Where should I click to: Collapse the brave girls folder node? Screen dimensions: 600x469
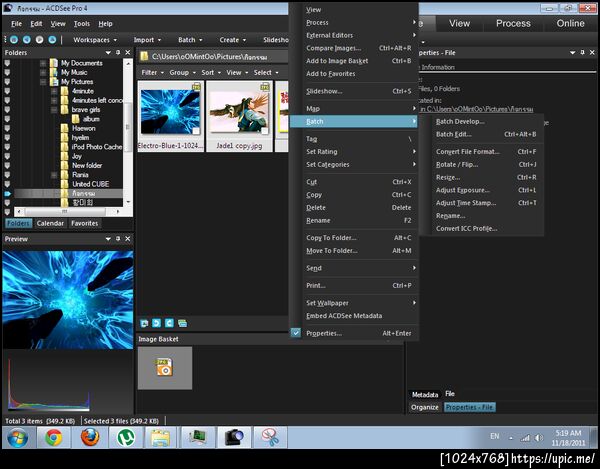[54, 110]
